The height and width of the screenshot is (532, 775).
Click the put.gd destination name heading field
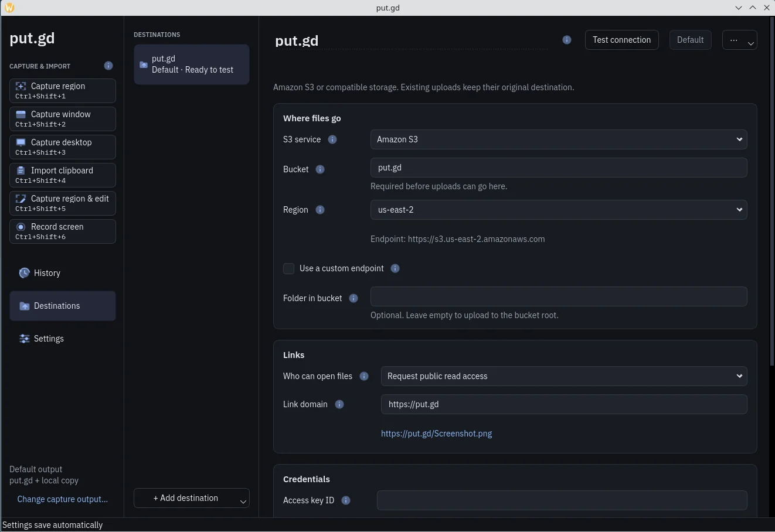[412, 40]
